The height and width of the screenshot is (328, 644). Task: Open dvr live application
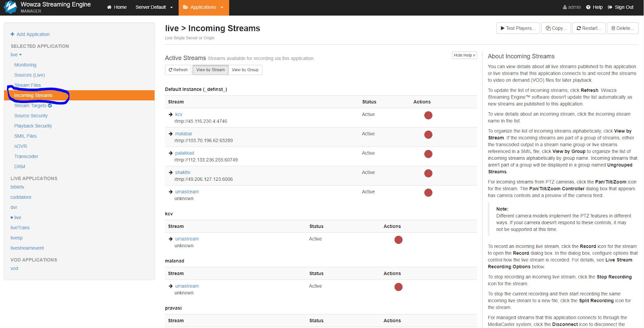click(x=14, y=207)
